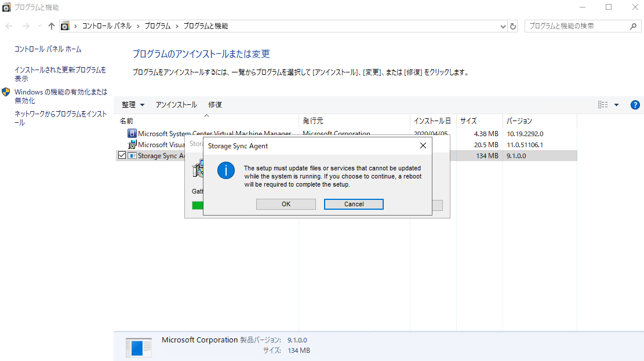Expand the address bar history dropdown
Screen dimensions: 644x361
[x=503, y=26]
